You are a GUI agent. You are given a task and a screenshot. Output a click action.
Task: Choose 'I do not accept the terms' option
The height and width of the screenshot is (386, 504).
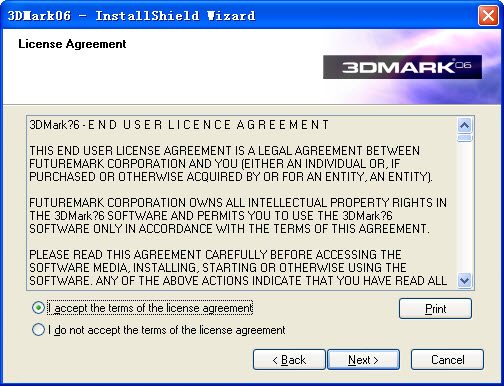coord(38,330)
